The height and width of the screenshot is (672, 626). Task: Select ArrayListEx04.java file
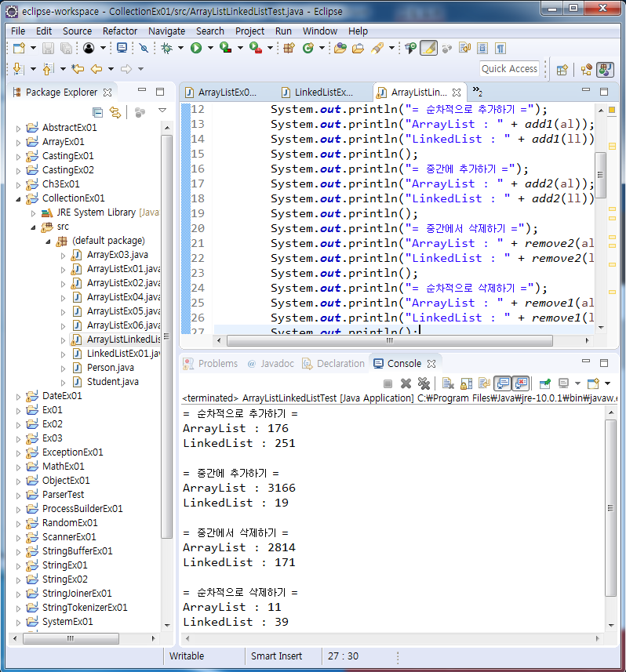(123, 296)
